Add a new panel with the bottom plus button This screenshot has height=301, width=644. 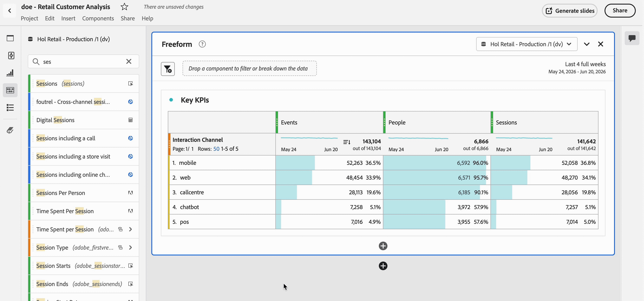point(383,266)
